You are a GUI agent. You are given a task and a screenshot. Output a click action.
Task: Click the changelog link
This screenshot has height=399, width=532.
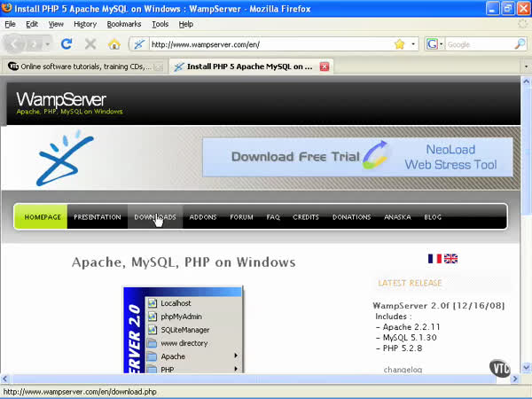(403, 369)
